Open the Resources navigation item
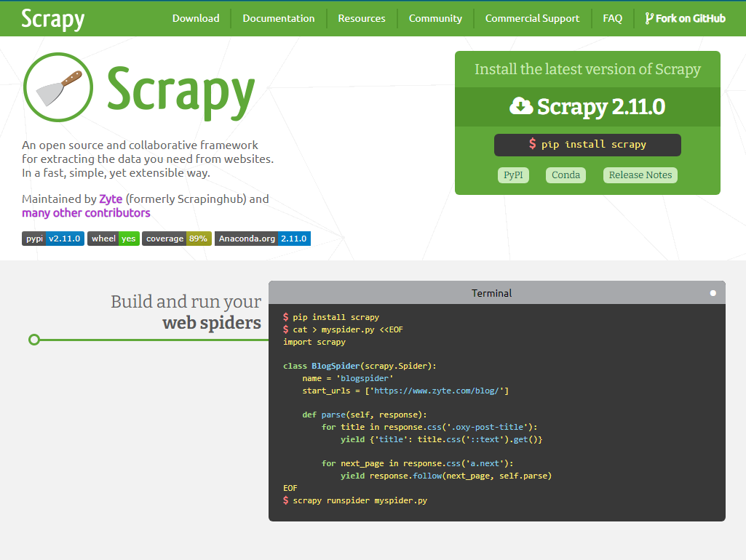746x560 pixels. pyautogui.click(x=362, y=18)
